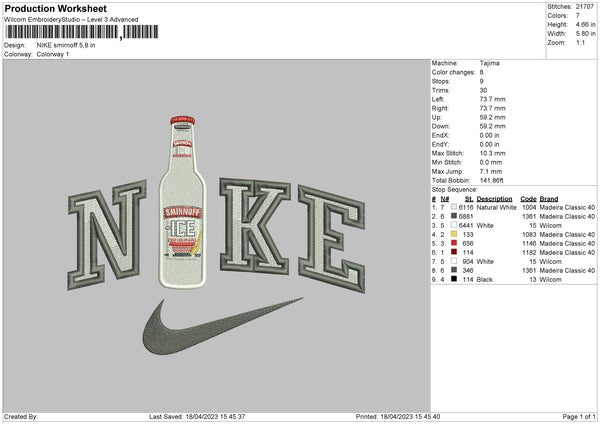
Task: Pick the dark red swatch in stop 6
Action: click(x=454, y=252)
